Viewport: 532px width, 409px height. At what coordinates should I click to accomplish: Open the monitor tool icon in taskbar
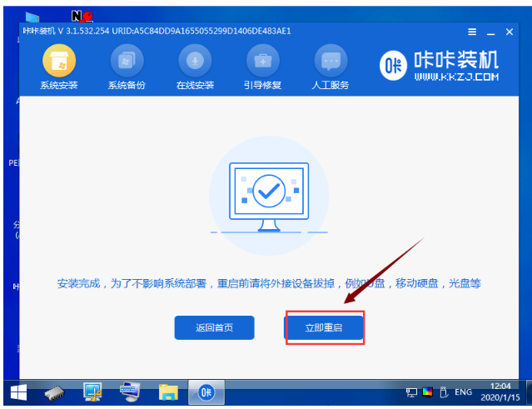[92, 392]
